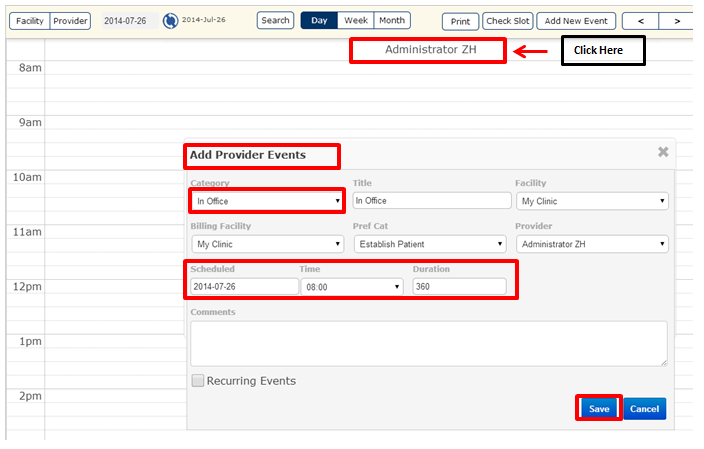Click the Administrator ZH column header
Viewport: 704px width, 449px height.
coord(427,50)
